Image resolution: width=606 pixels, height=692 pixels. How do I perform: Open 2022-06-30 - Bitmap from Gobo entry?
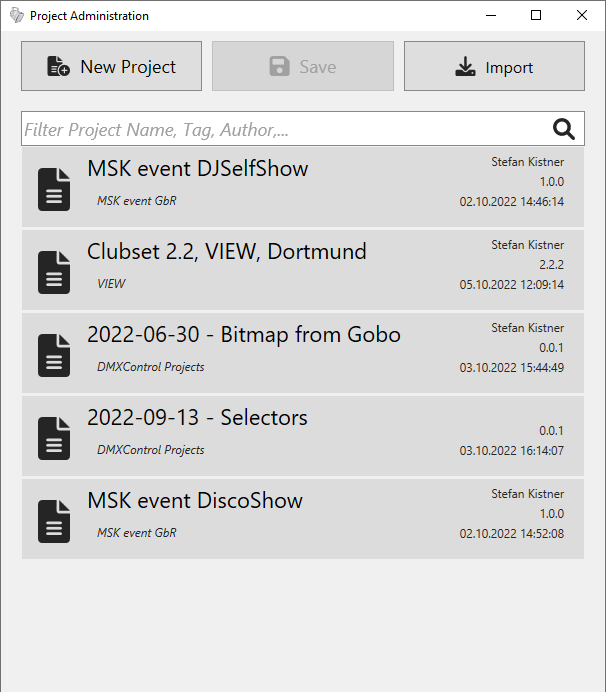pyautogui.click(x=243, y=335)
